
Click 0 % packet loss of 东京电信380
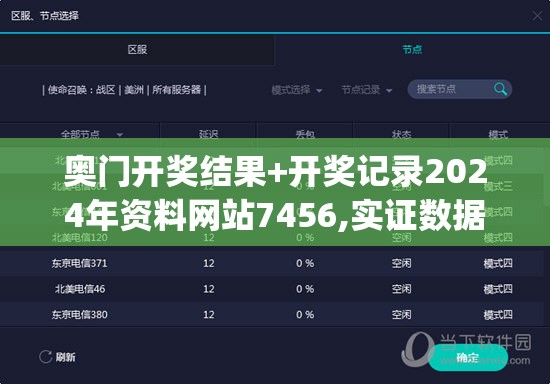coord(305,315)
